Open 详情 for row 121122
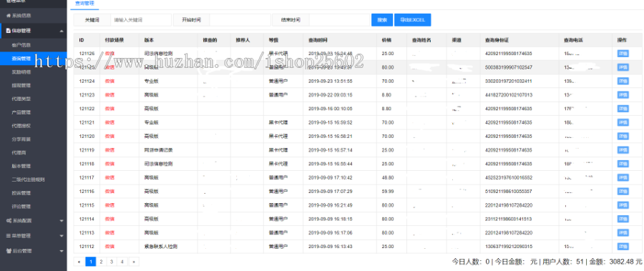The width and height of the screenshot is (644, 271). pos(623,109)
